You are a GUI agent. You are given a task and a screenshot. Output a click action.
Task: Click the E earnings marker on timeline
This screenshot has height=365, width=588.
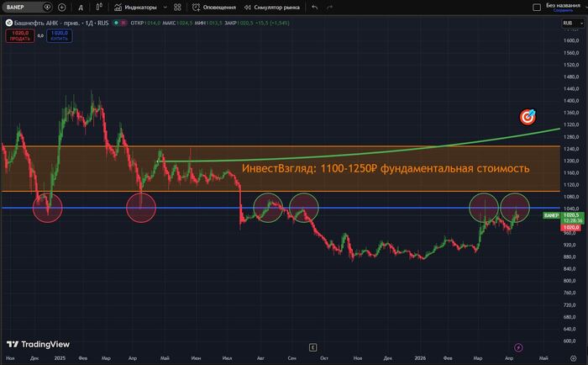click(x=312, y=347)
